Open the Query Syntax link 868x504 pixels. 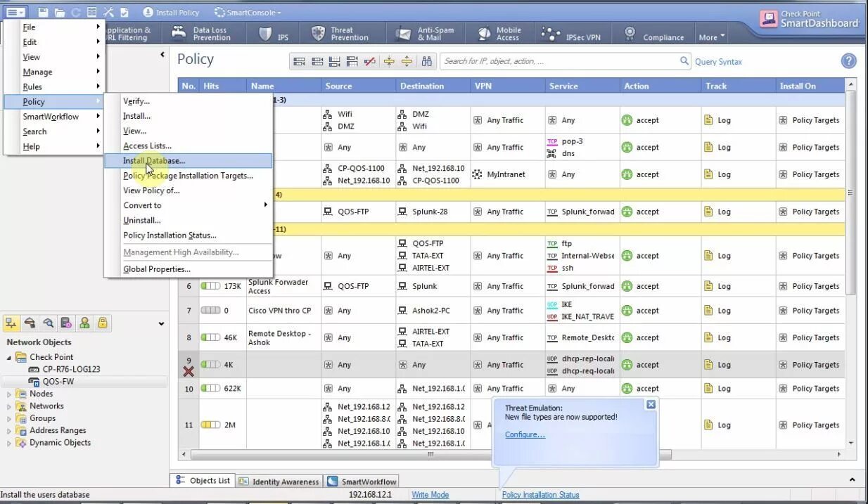(x=718, y=62)
